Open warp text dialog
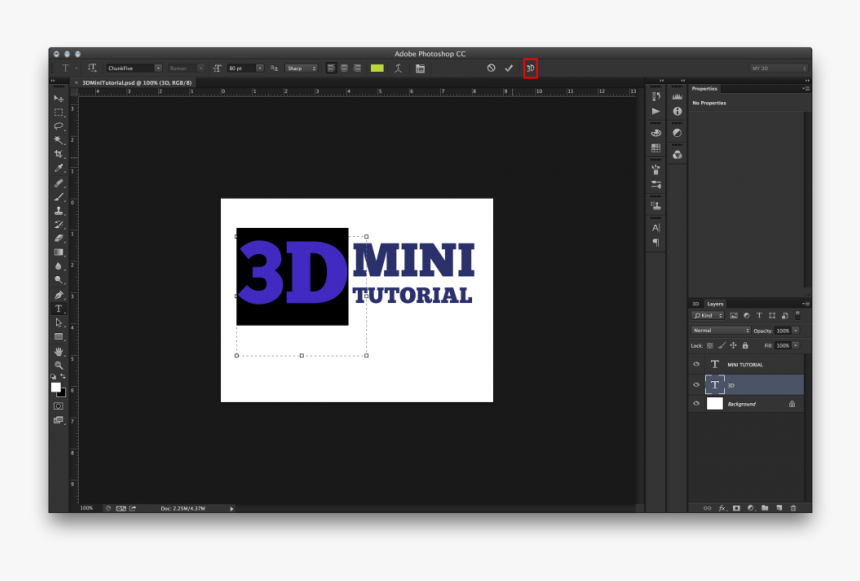The image size is (860, 581). (x=398, y=68)
